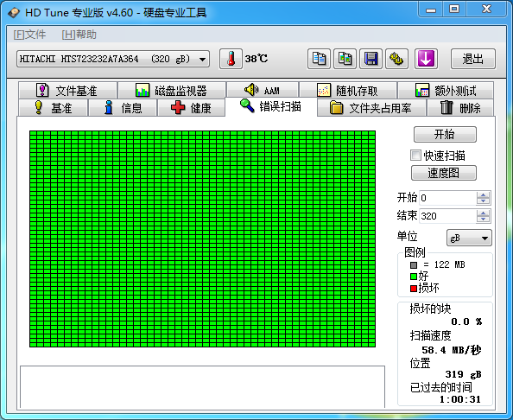Increase the 开始 start value spinner
This screenshot has height=420, width=513.
(x=483, y=194)
